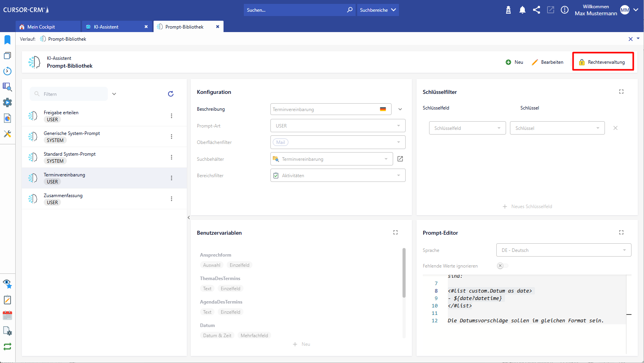The height and width of the screenshot is (363, 644).
Task: Maximize the Prompt-Editor panel
Action: coord(621,232)
